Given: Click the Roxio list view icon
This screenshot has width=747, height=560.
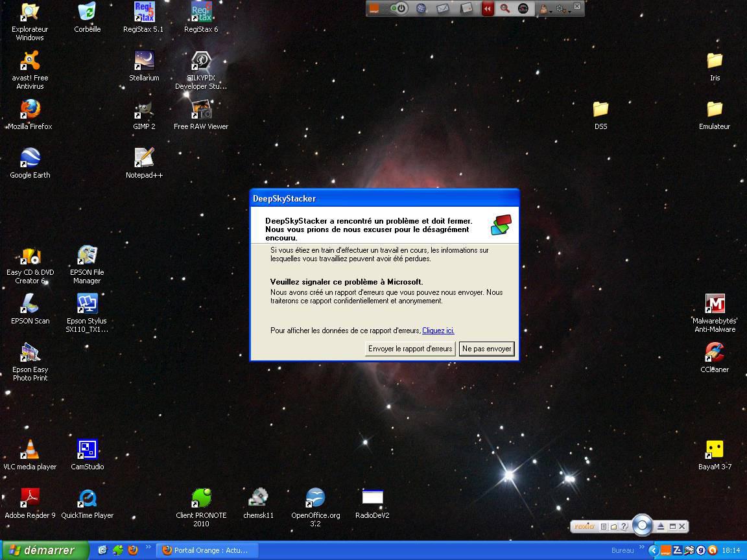Looking at the screenshot, I should pos(604,526).
